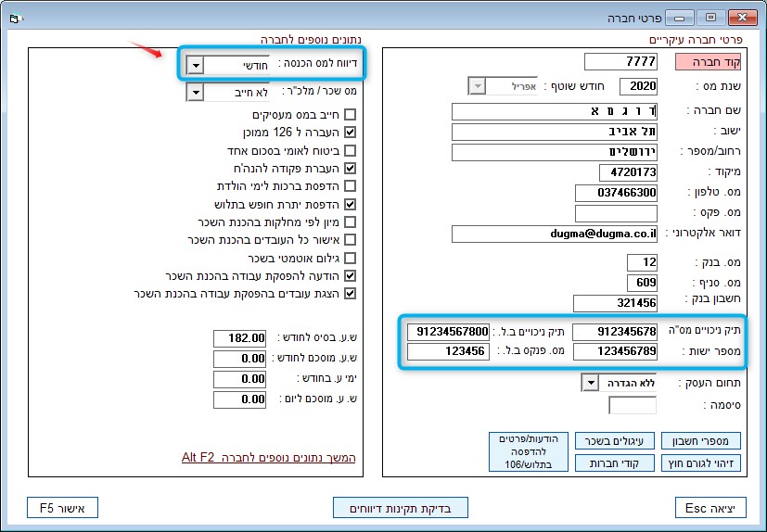
Task: Click the app icon in title bar
Action: click(x=15, y=19)
